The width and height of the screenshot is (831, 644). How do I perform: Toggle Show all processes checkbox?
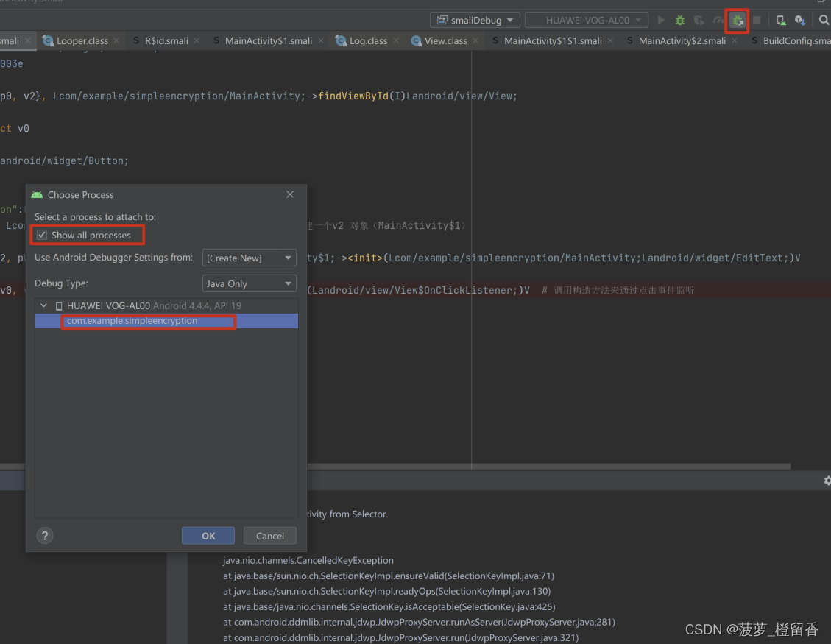click(42, 235)
